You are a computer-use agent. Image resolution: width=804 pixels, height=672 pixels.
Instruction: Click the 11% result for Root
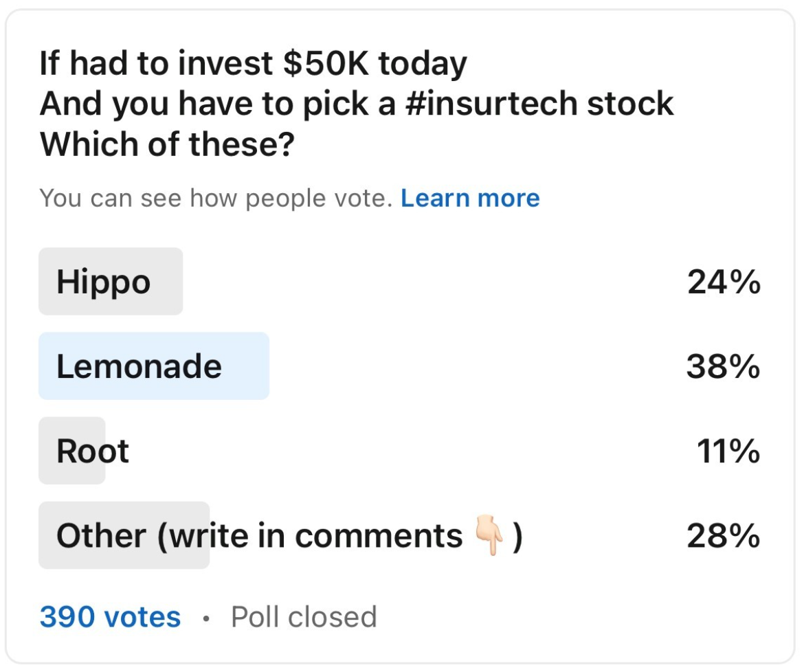pyautogui.click(x=728, y=451)
